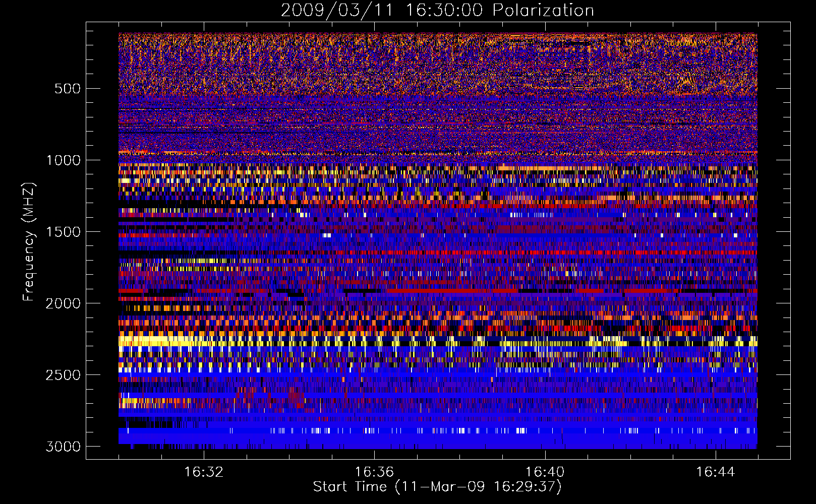Click the 3000 frequency tick label
816x504 pixels.
click(x=63, y=447)
